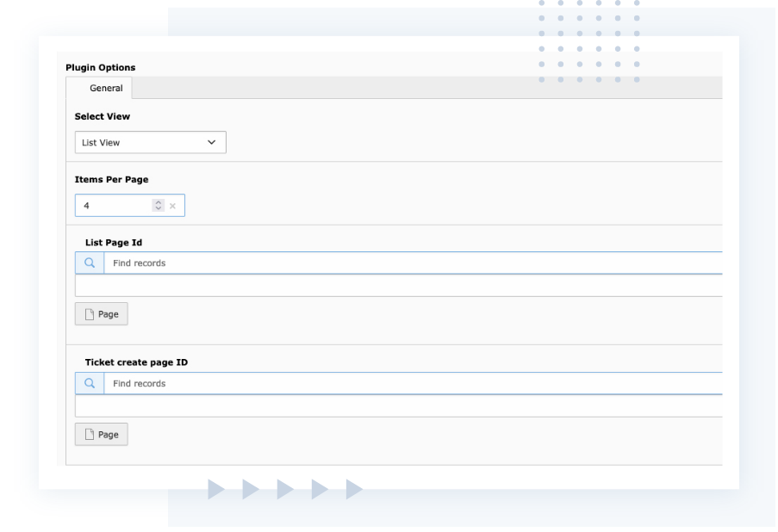This screenshot has width=778, height=532.
Task: Click the chevron arrow in Select View box
Action: [x=212, y=143]
